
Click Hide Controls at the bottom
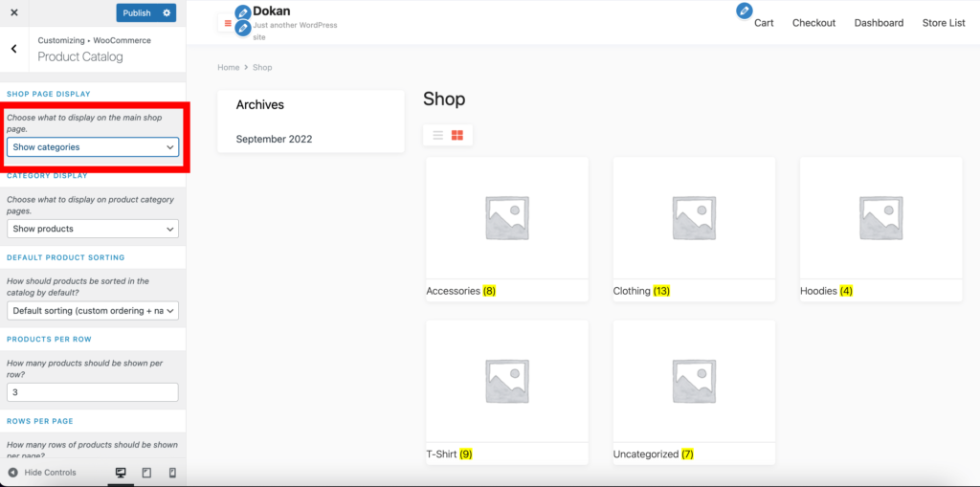click(42, 473)
